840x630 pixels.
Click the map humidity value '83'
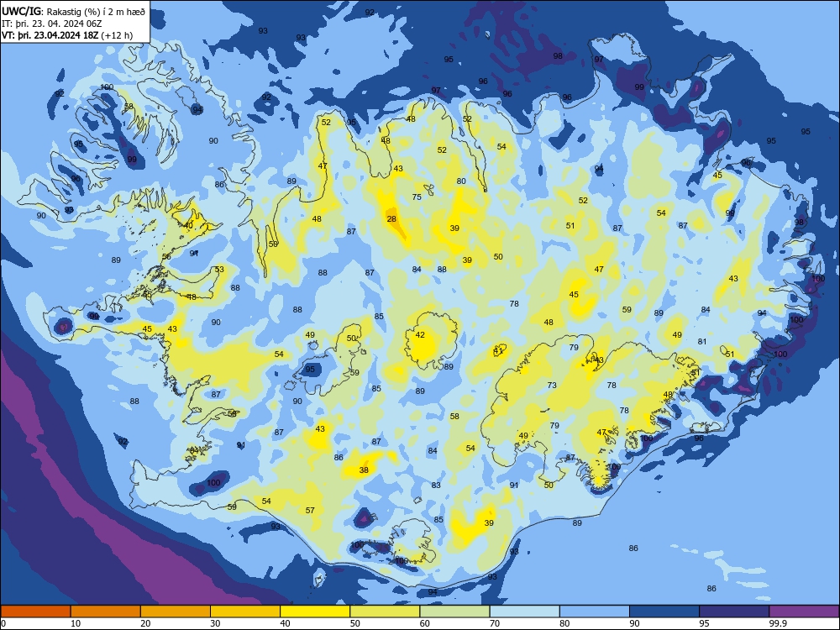pyautogui.click(x=436, y=485)
